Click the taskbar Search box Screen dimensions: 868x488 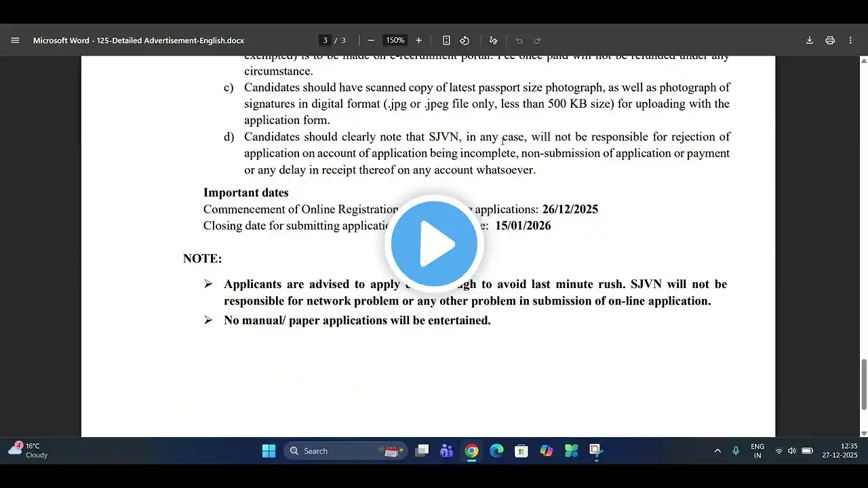[x=345, y=451]
